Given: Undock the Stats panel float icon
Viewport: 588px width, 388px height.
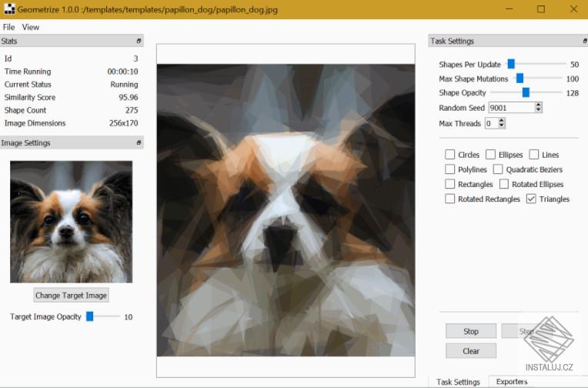Looking at the screenshot, I should [x=139, y=41].
